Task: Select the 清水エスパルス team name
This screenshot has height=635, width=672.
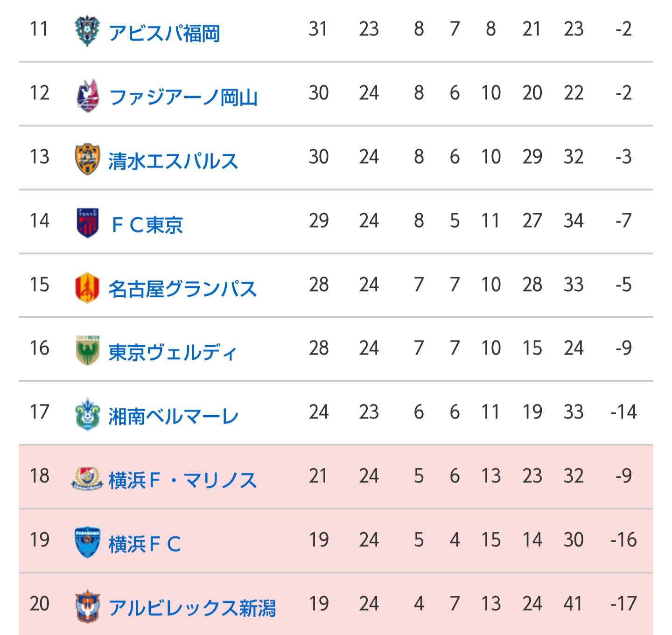Action: (173, 161)
